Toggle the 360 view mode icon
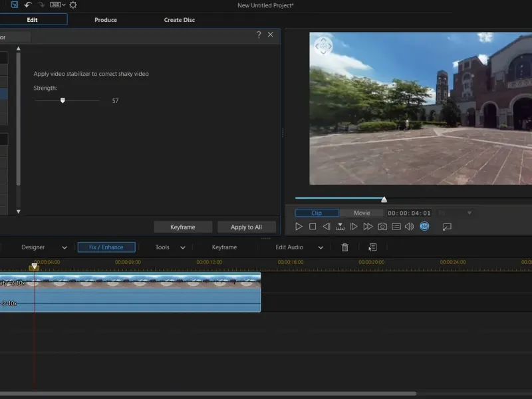 click(424, 227)
